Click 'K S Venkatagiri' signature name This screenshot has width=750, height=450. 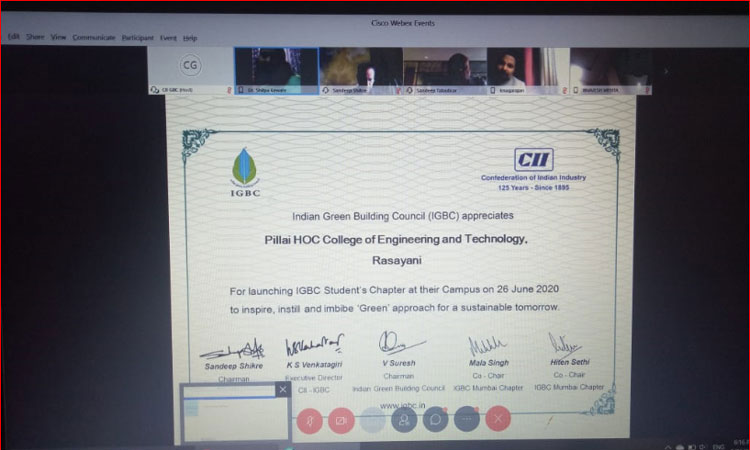[314, 364]
